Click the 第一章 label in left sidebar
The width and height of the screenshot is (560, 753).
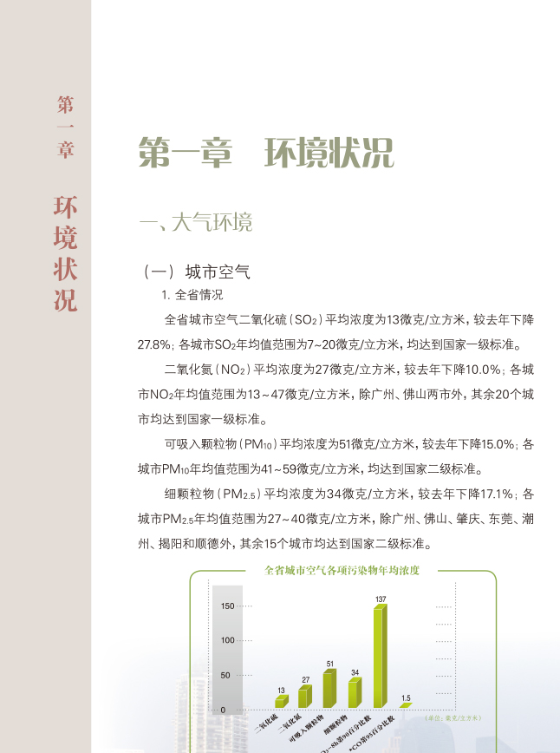(x=66, y=127)
